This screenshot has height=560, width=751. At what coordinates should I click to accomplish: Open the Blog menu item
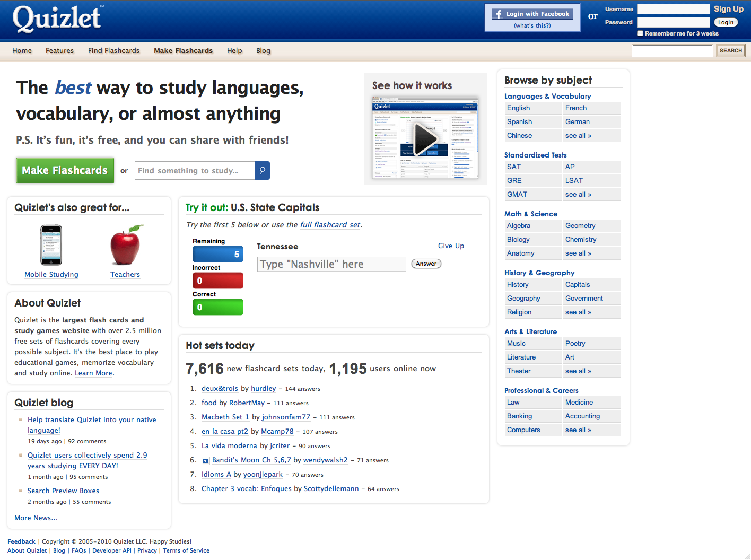[x=264, y=50]
